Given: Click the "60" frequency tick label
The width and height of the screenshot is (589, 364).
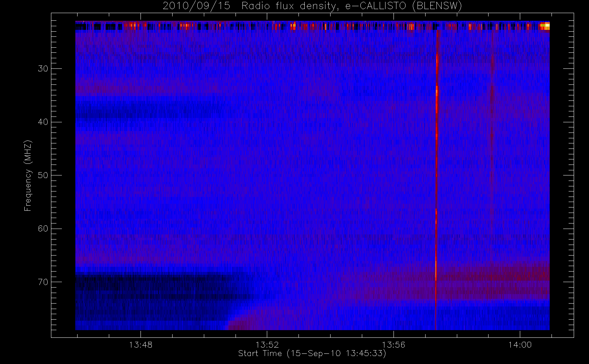Looking at the screenshot, I should coord(43,229).
